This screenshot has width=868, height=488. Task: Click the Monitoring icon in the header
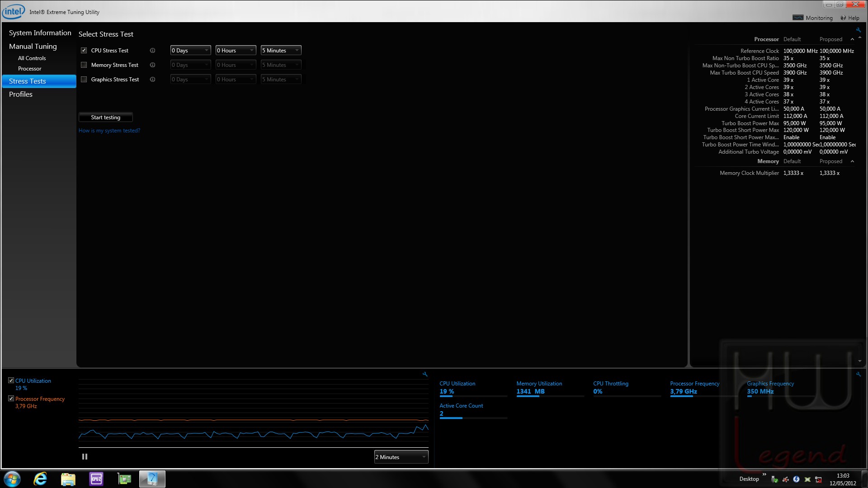(798, 18)
